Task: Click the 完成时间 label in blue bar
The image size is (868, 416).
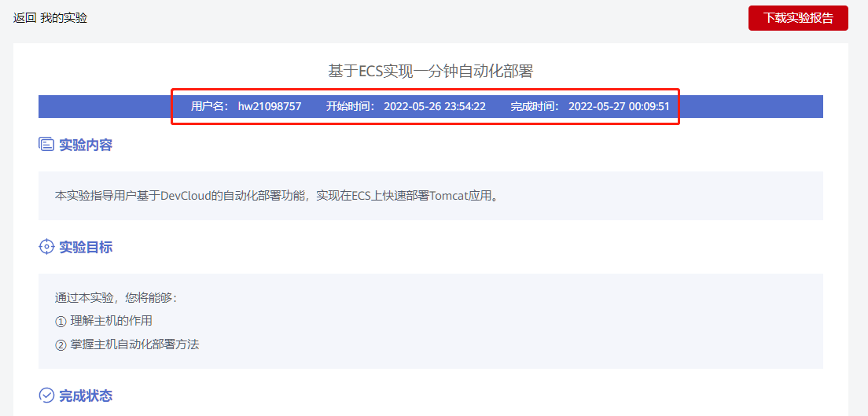Action: point(535,106)
